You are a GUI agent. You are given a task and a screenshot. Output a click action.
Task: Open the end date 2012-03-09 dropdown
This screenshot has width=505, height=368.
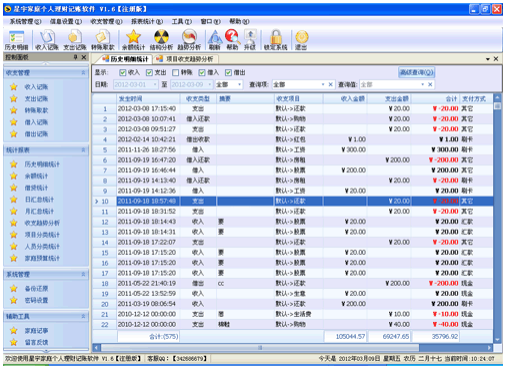pos(210,85)
